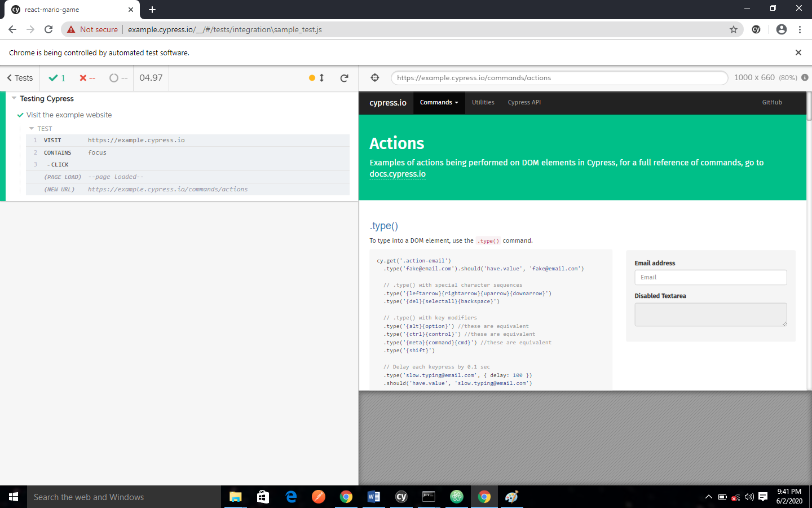The image size is (812, 508).
Task: Select the CONTAINS focus command row
Action: point(188,152)
